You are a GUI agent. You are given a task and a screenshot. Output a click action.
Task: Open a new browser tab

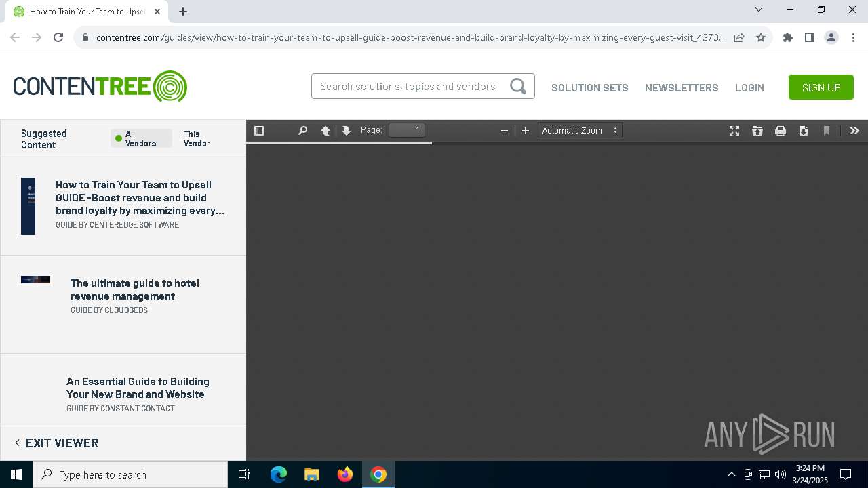[x=183, y=12]
